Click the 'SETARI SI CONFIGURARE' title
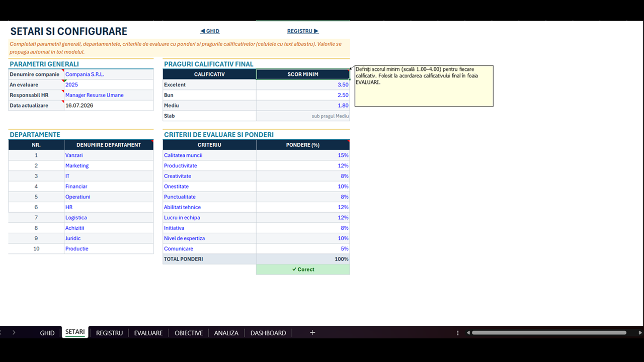Screen dimensions: 644x362 pyautogui.click(x=69, y=31)
